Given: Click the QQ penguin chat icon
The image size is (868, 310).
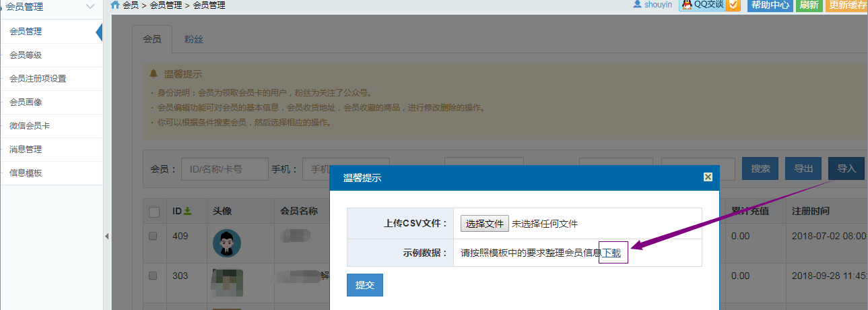Looking at the screenshot, I should [x=686, y=5].
